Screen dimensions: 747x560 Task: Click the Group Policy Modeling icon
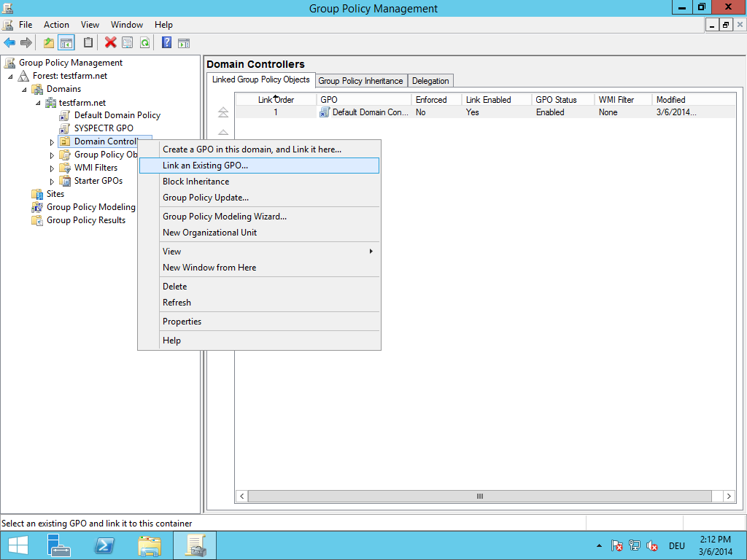tap(37, 207)
